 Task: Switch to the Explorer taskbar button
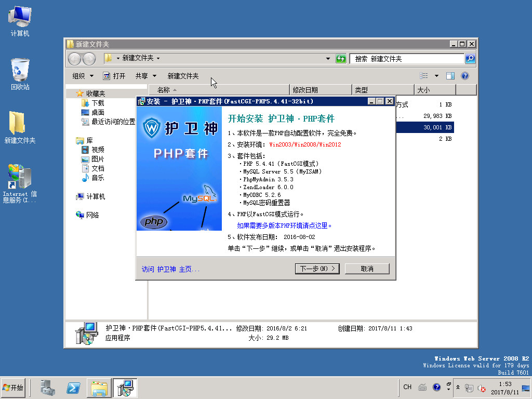(99, 388)
